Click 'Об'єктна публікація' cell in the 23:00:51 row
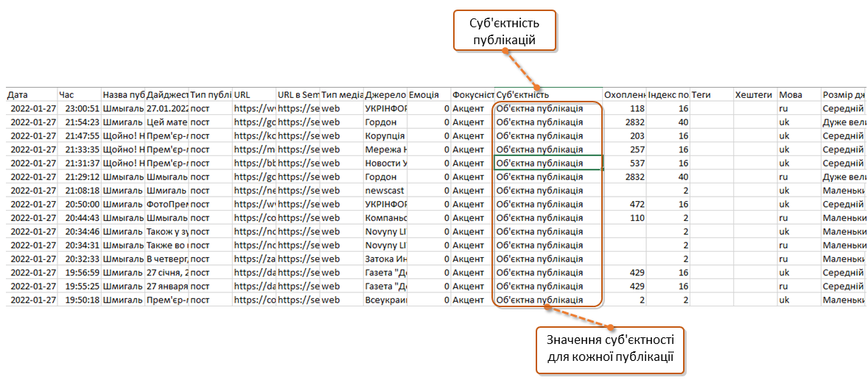This screenshot has width=868, height=383. (x=549, y=108)
